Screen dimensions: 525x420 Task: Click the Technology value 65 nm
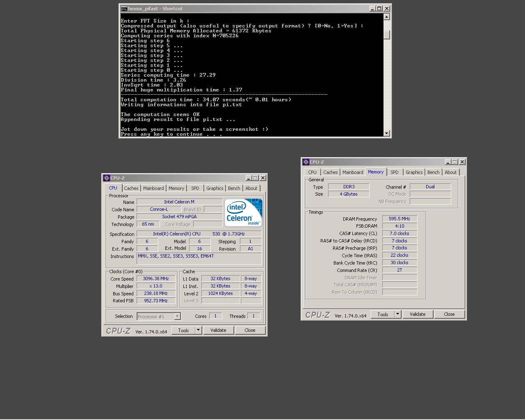pyautogui.click(x=148, y=224)
